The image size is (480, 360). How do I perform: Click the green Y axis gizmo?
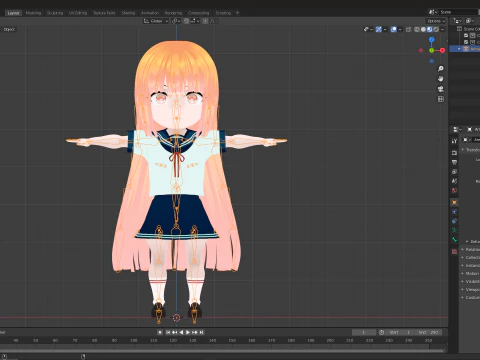point(432,50)
